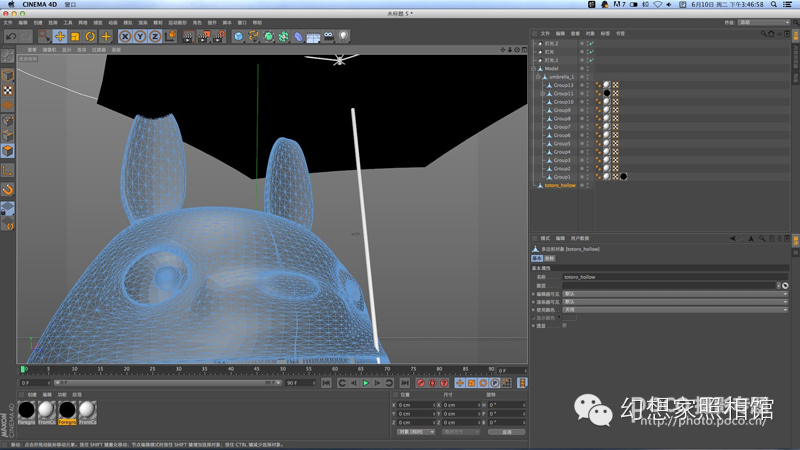Screen dimensions: 800x450
Task: Open the 使用颜色 dropdown
Action: 675,310
